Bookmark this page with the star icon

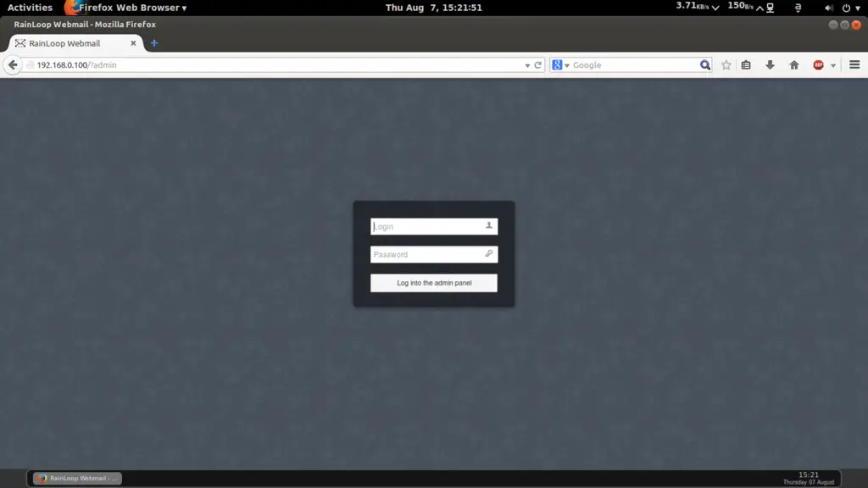pos(726,64)
